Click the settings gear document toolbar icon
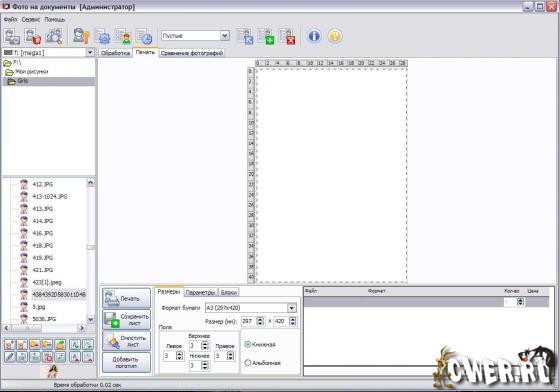Screen dimensions: 560x392 (102, 36)
